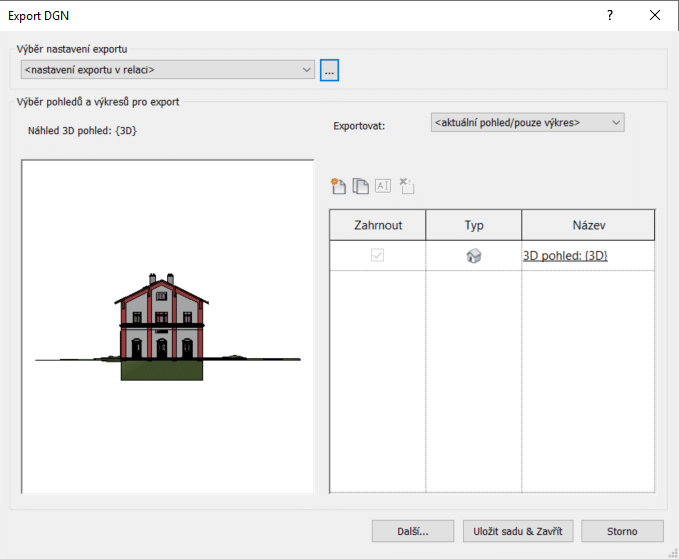This screenshot has width=679, height=559.
Task: Open export setup with the ellipsis button
Action: [x=329, y=70]
